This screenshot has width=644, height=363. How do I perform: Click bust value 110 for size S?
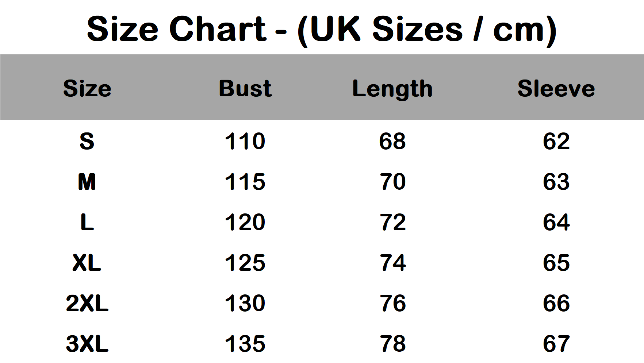pos(245,141)
